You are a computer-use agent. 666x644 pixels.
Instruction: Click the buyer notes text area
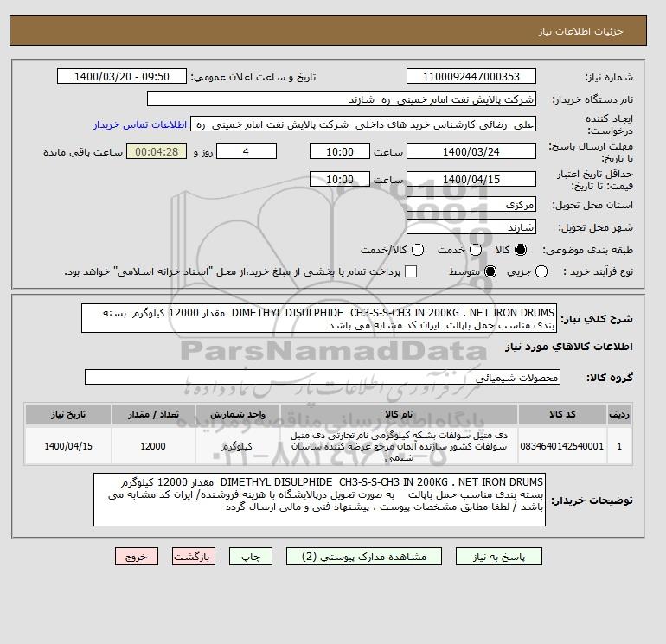[x=319, y=500]
